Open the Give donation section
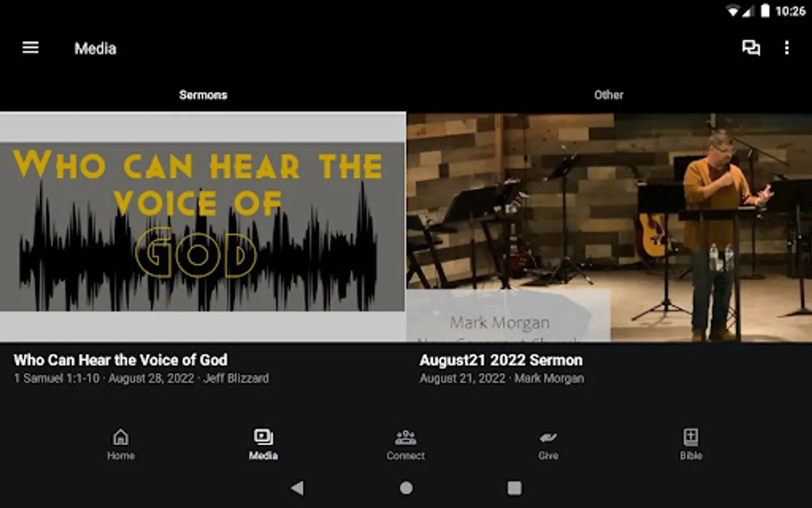Image resolution: width=812 pixels, height=508 pixels. tap(548, 445)
